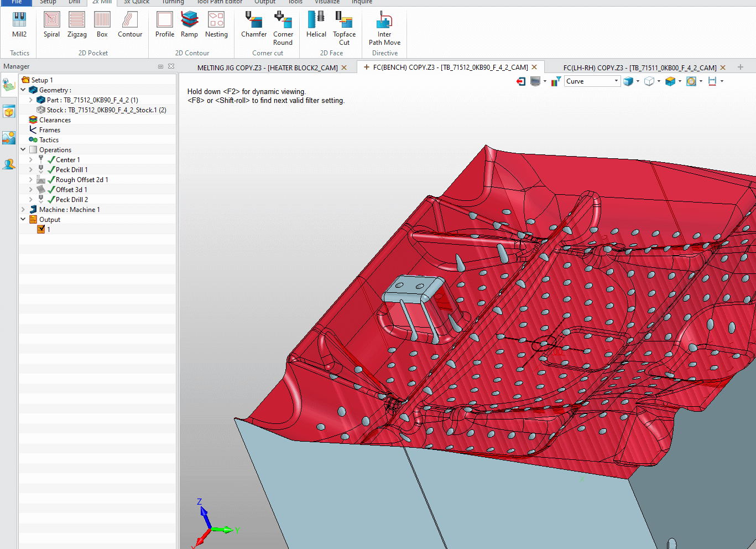Open the CAM plan manager sidebar tab
This screenshot has width=756, height=549.
click(8, 85)
